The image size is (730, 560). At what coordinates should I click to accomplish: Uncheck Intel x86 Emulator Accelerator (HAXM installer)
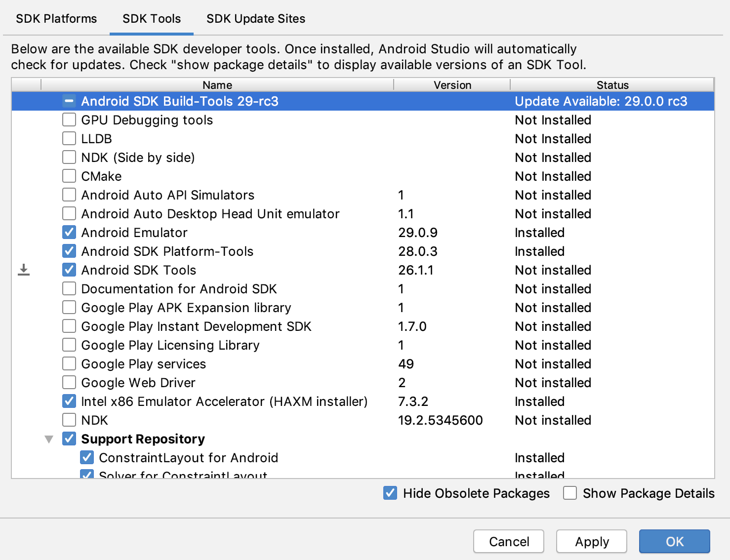[69, 401]
